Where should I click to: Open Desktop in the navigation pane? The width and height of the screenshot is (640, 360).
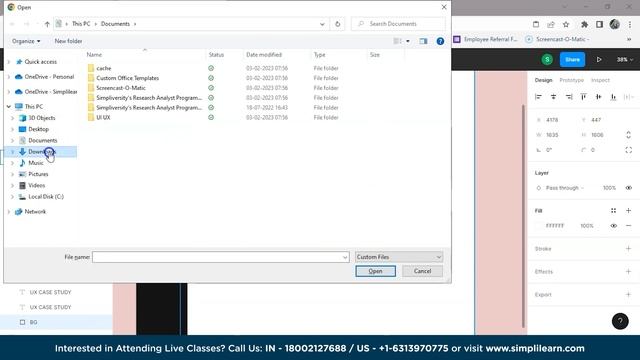[38, 129]
